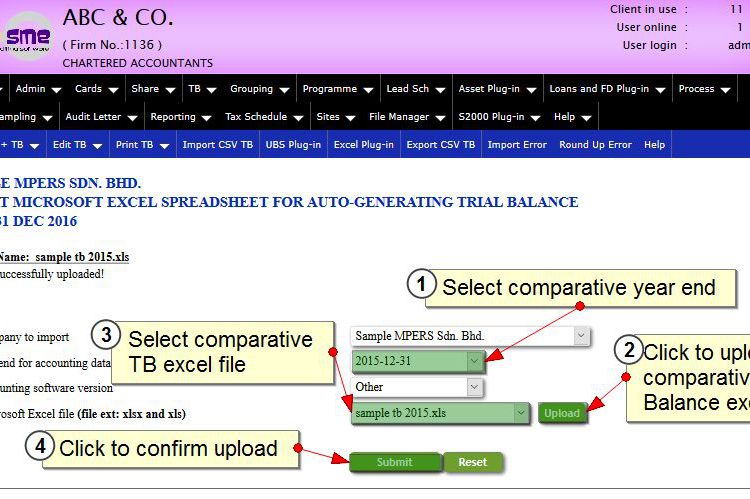This screenshot has height=499, width=750.
Task: Click the green Upload button
Action: (x=562, y=413)
